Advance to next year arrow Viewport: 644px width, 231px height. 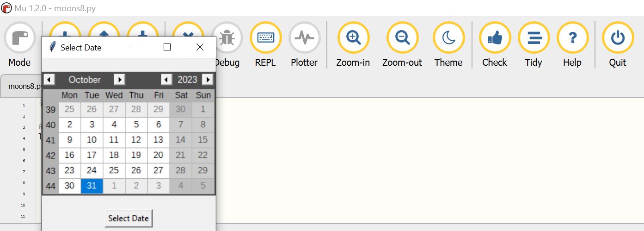(x=208, y=80)
